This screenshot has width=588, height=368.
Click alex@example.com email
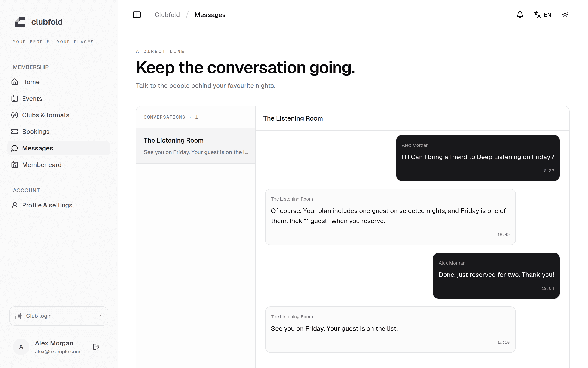point(58,351)
